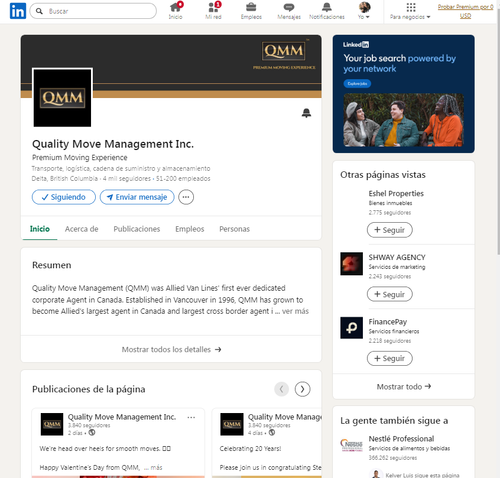This screenshot has height=478, width=500.
Task: Click the next posts carousel arrow
Action: pyautogui.click(x=302, y=389)
